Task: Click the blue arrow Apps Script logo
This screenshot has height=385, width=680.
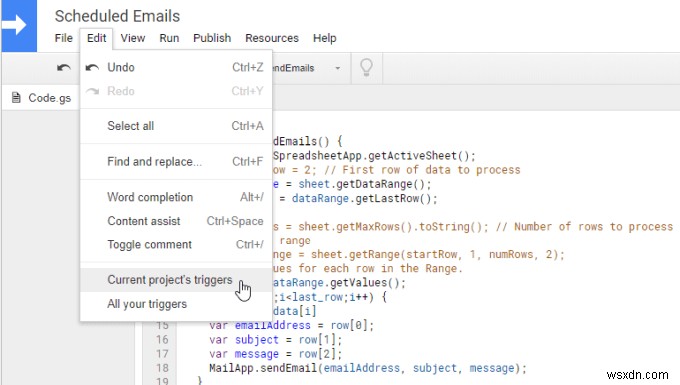Action: [19, 25]
